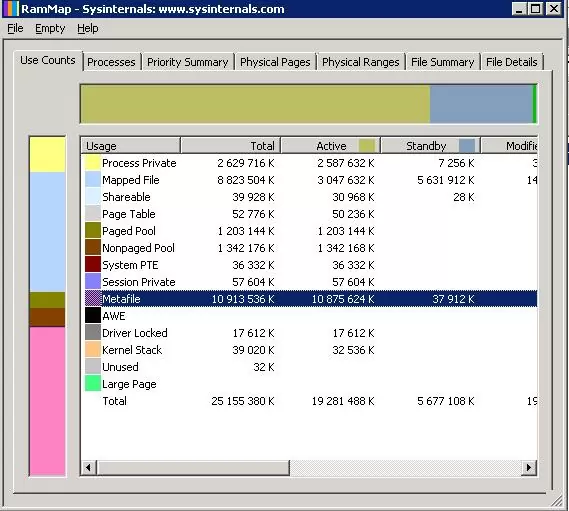
Task: Select the Kernel Stack row
Action: point(309,350)
